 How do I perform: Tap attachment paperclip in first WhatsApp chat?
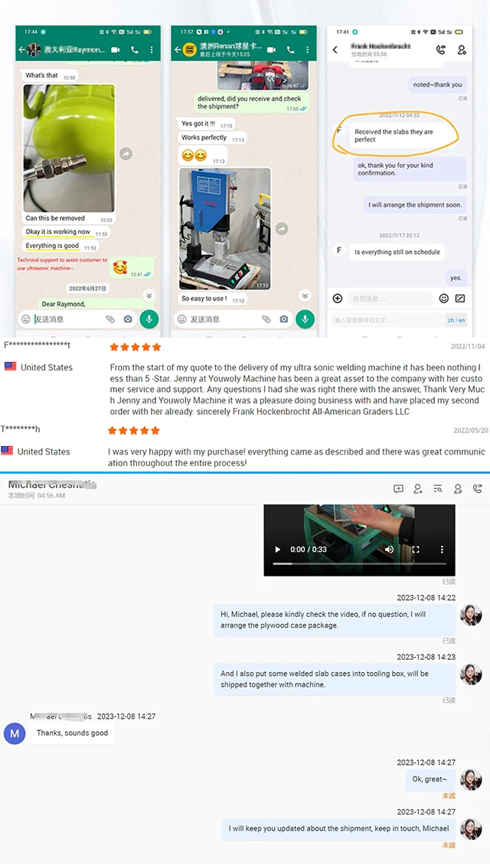(110, 319)
